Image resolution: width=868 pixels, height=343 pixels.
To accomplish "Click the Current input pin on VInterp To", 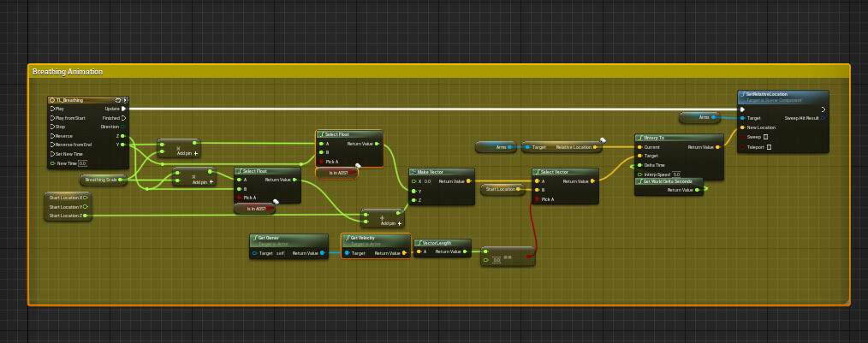I will click(x=639, y=147).
